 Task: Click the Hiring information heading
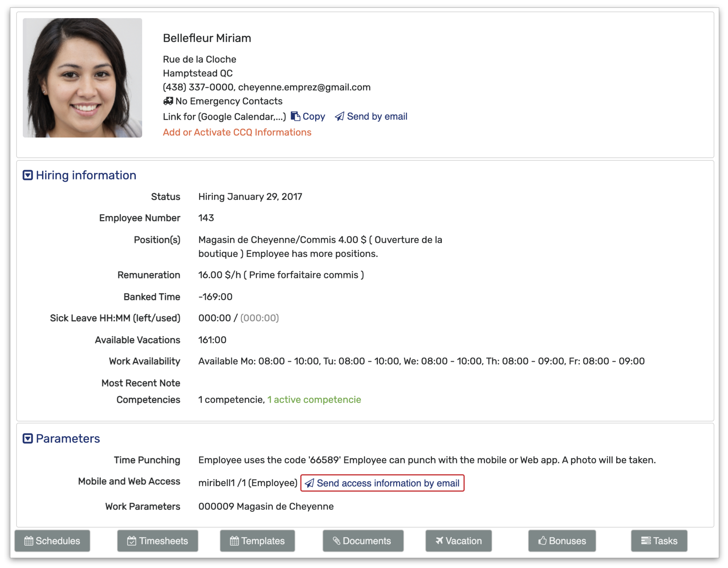click(x=86, y=175)
